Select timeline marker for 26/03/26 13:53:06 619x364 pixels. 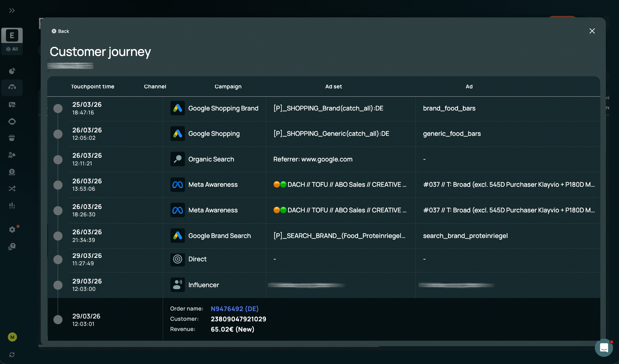click(x=58, y=185)
